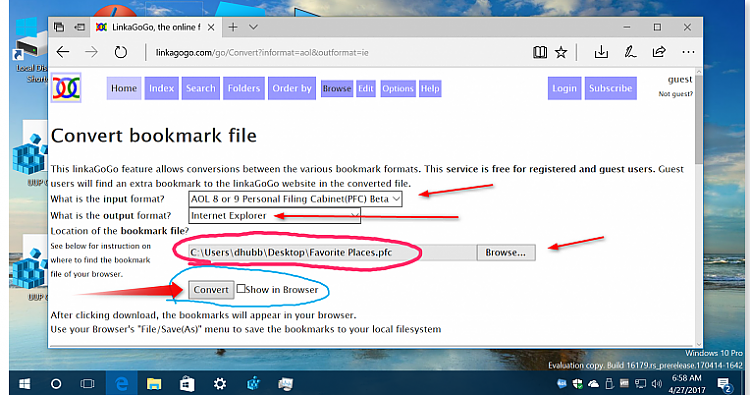Open the Help menu item
750x395 pixels.
[x=430, y=88]
